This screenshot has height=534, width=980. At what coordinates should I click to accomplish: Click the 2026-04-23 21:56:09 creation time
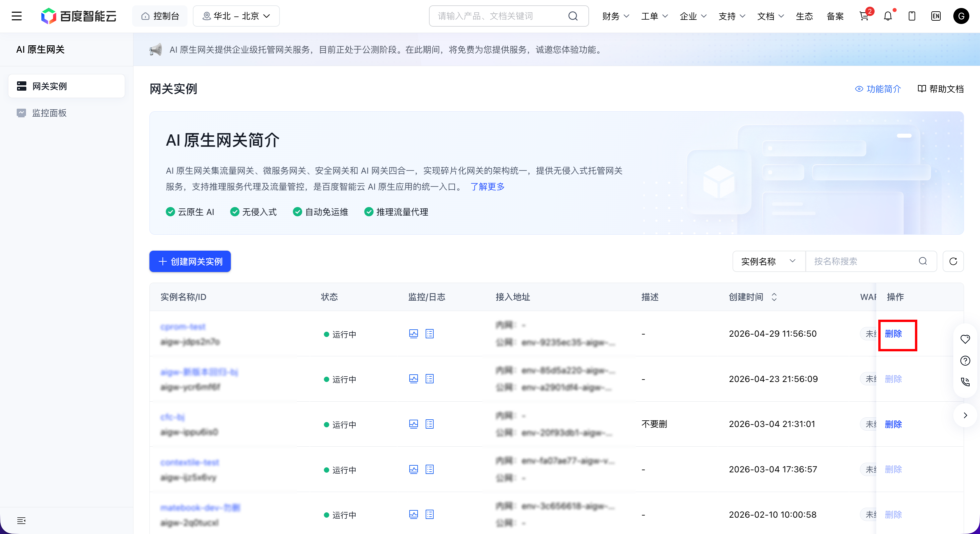774,379
